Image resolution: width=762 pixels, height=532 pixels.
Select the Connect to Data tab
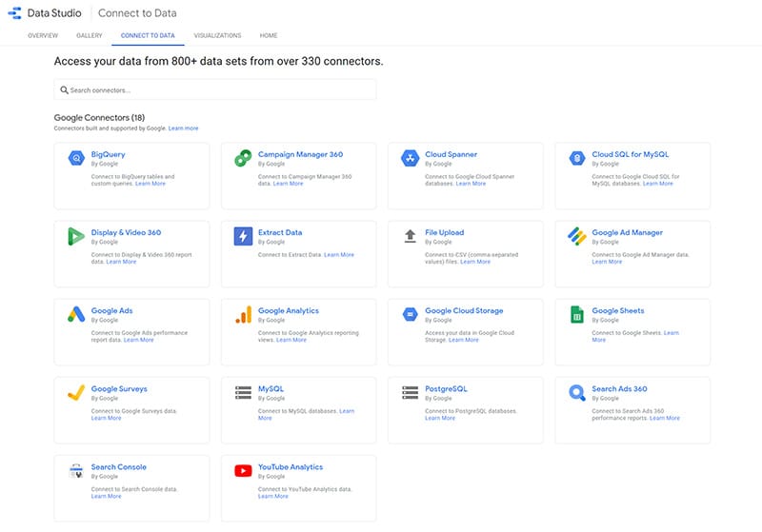pos(148,35)
